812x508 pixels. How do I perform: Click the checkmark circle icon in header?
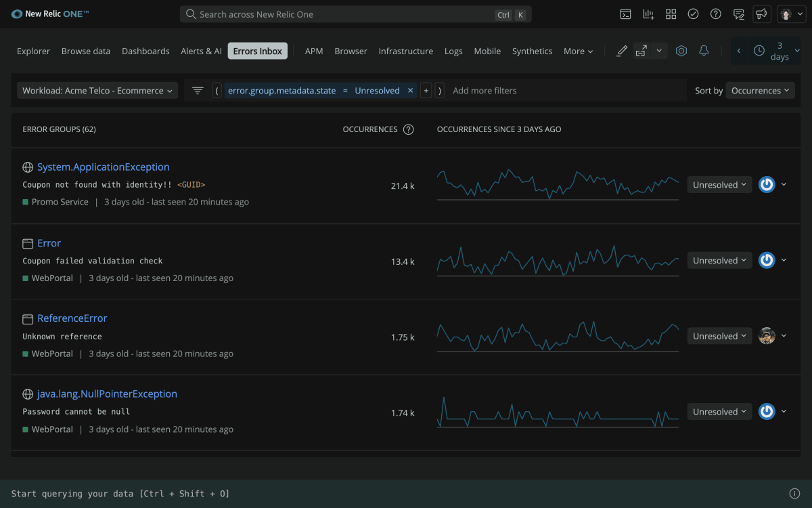[693, 14]
